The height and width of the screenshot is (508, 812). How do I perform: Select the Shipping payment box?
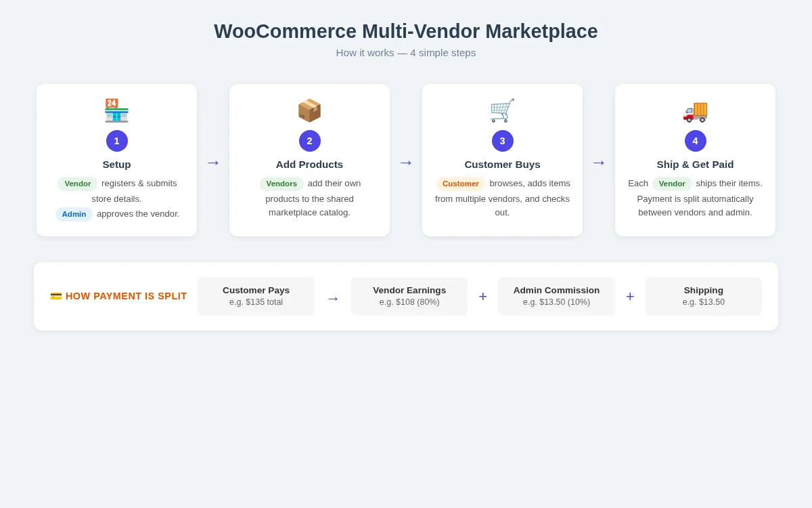click(704, 296)
